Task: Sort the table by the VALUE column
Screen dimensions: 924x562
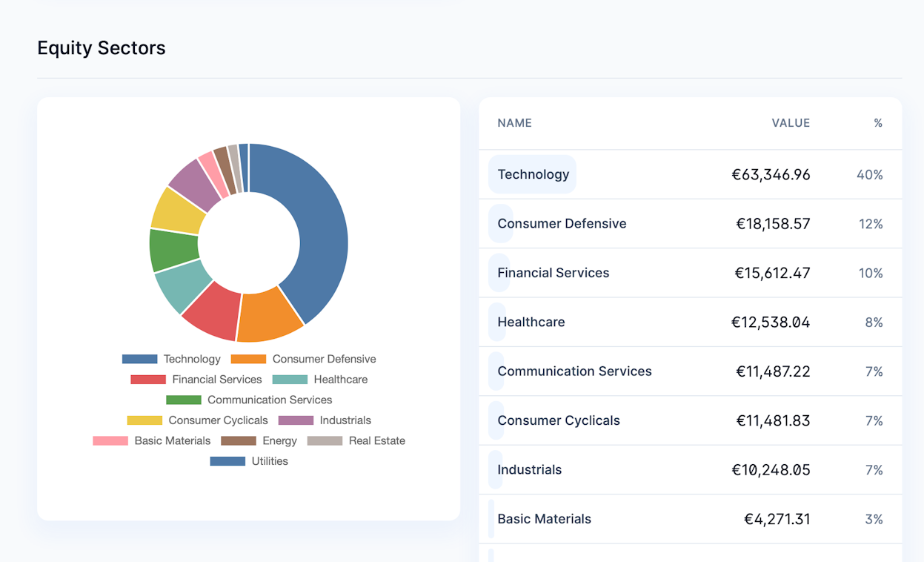Action: click(791, 123)
